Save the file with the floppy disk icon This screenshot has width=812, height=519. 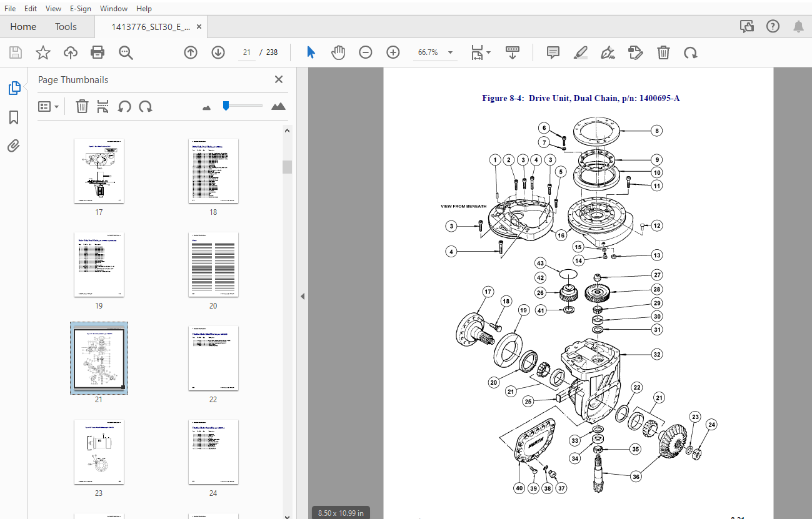[15, 52]
